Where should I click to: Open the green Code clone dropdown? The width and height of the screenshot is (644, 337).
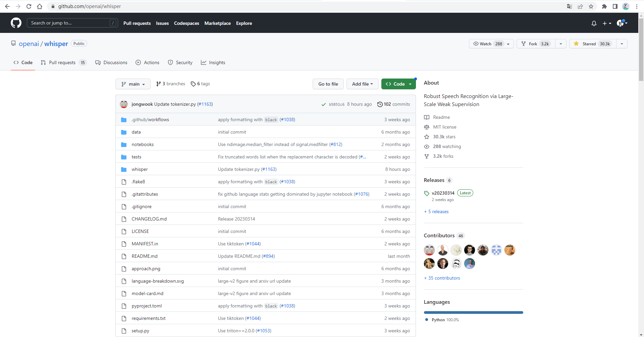click(x=398, y=84)
